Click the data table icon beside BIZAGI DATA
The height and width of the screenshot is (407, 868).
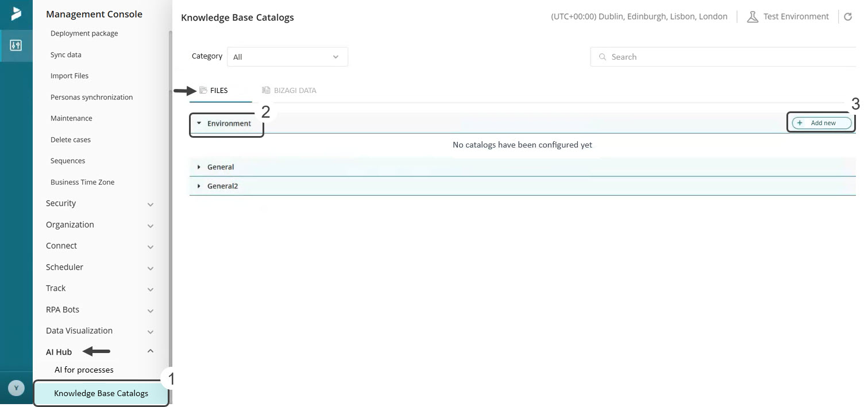click(x=265, y=90)
